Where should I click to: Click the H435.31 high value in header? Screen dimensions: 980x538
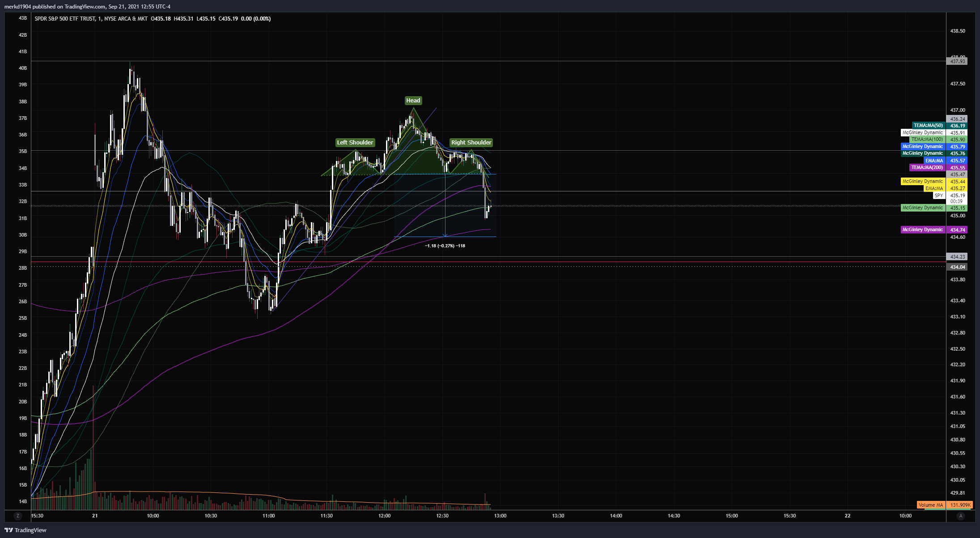click(x=183, y=19)
